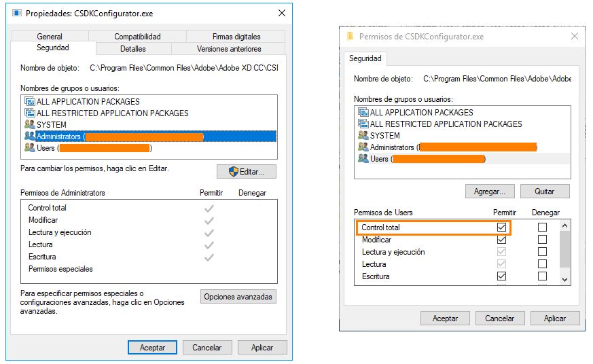The image size is (593, 364).
Task: Click ALL RESTRICTED APPLICATION PACKAGES icon in Propiedades
Action: [30, 113]
